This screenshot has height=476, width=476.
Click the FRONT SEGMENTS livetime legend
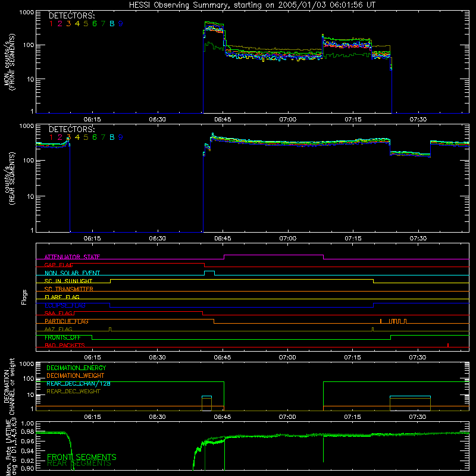tap(82, 457)
